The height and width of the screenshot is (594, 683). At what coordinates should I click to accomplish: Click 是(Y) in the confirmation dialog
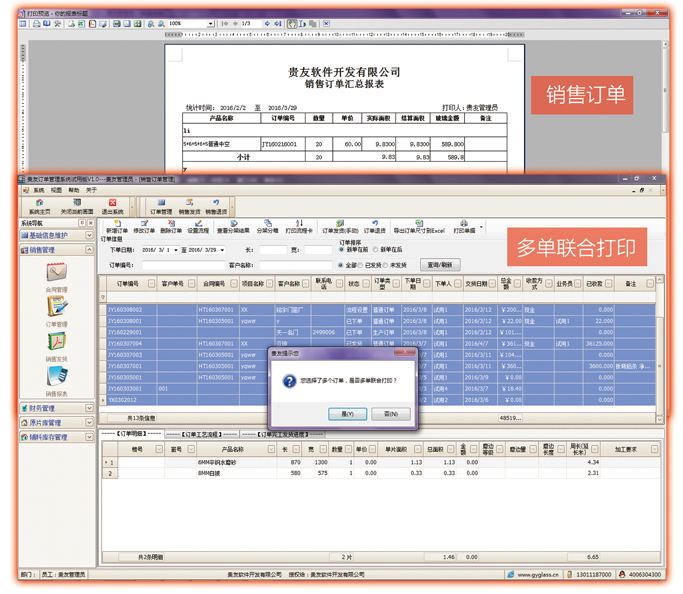(x=346, y=413)
